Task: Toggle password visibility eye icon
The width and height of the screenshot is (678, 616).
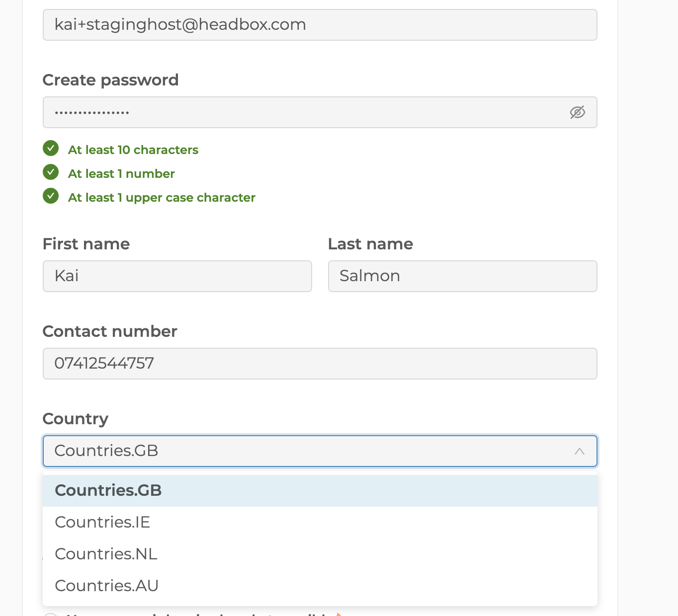Action: coord(577,112)
